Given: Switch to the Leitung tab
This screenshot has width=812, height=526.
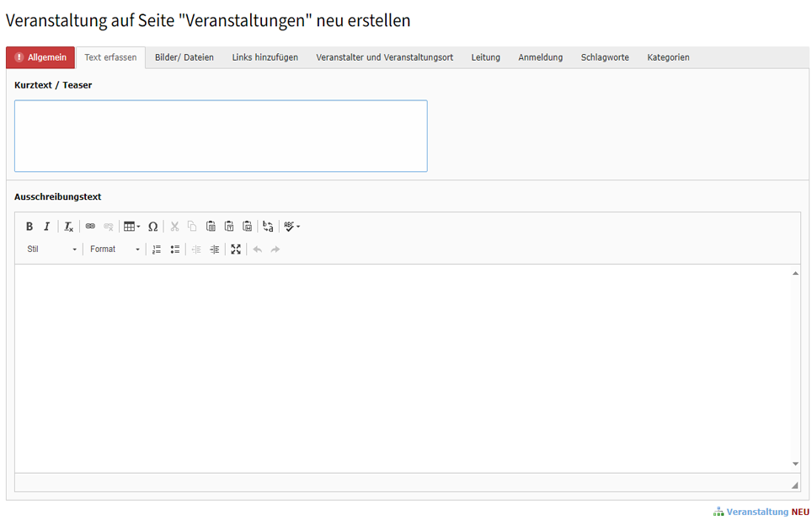Looking at the screenshot, I should (486, 57).
